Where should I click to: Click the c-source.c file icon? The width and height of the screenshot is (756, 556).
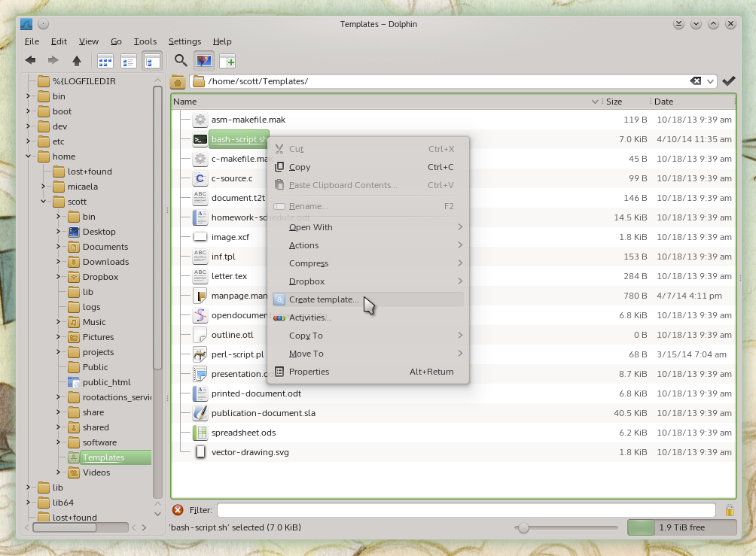coord(200,178)
